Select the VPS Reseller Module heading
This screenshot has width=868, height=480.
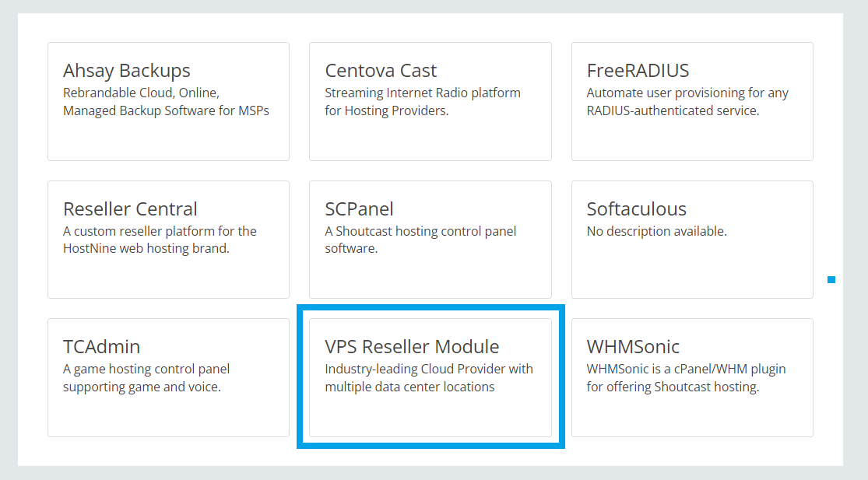(x=412, y=347)
